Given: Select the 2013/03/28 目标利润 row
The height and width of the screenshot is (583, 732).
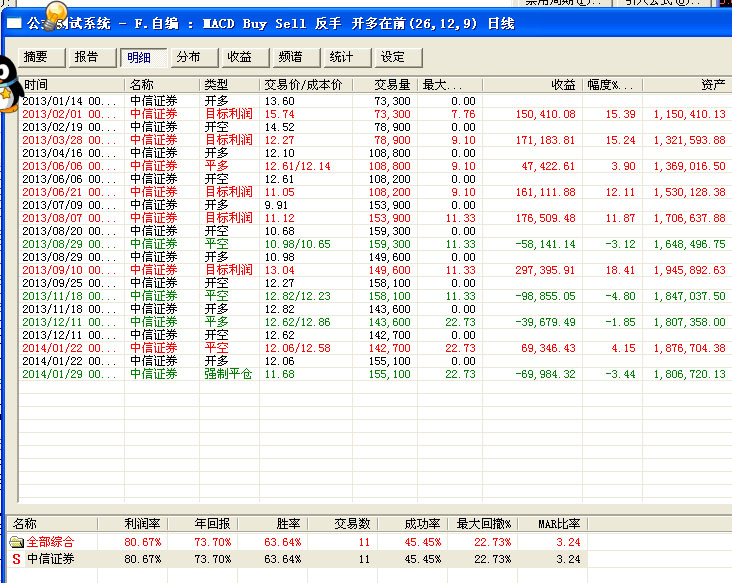Looking at the screenshot, I should (x=375, y=140).
